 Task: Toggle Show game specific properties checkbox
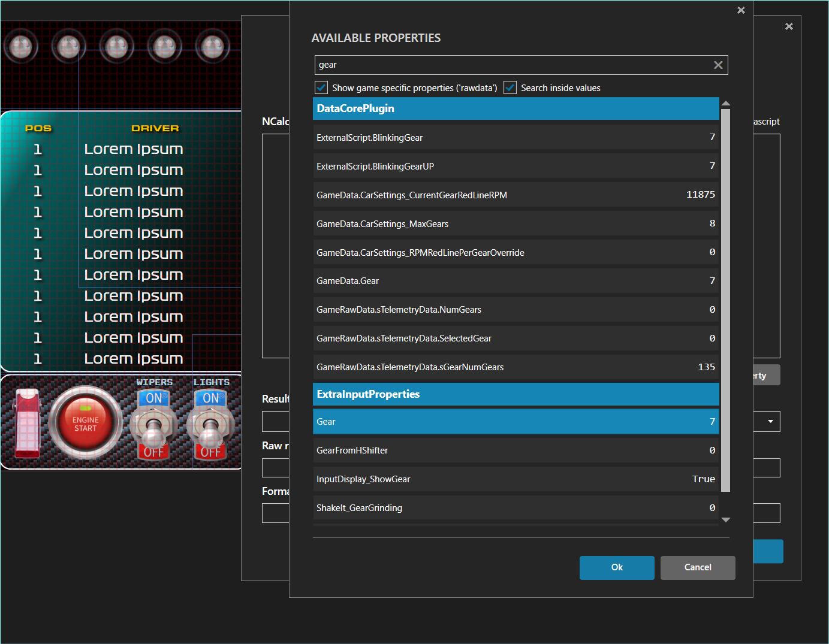321,87
